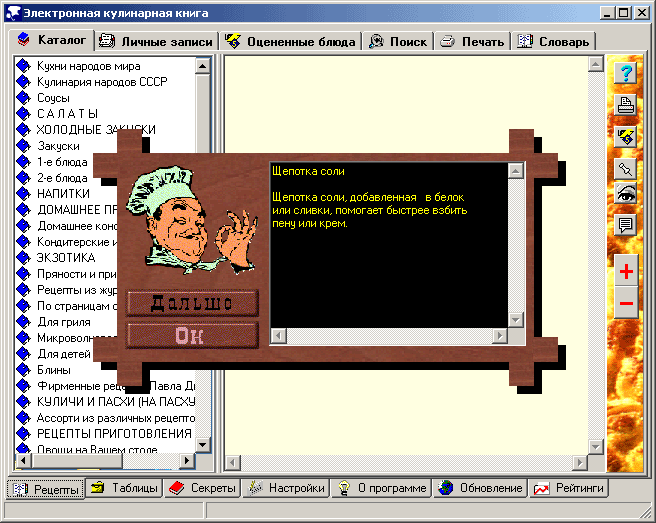Expand Кухни народов мира category
656x523 pixels.
pyautogui.click(x=88, y=66)
